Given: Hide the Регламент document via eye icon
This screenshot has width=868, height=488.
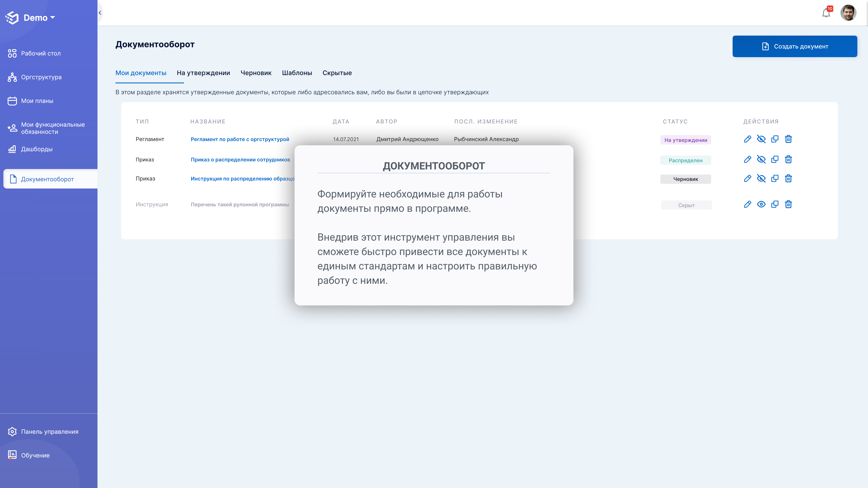Looking at the screenshot, I should pos(761,139).
